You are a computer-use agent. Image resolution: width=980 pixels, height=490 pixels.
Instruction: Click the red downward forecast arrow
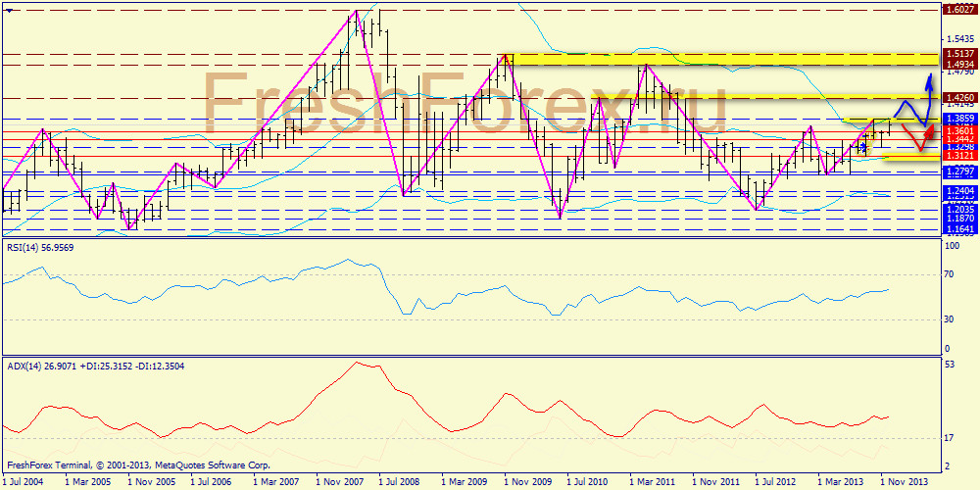[x=922, y=130]
